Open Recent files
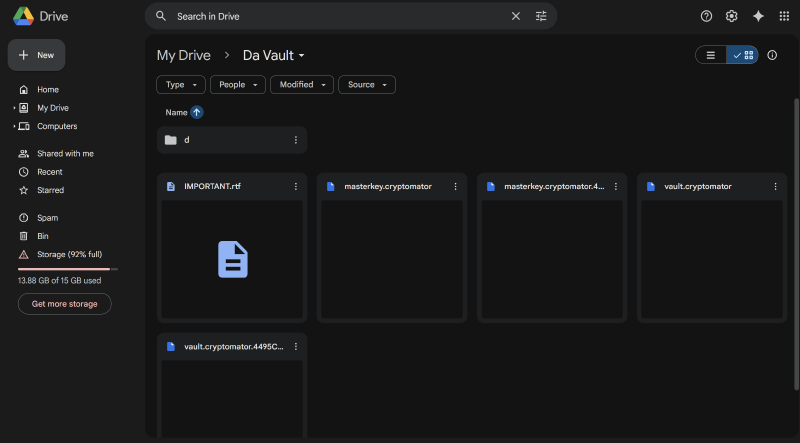 point(49,172)
